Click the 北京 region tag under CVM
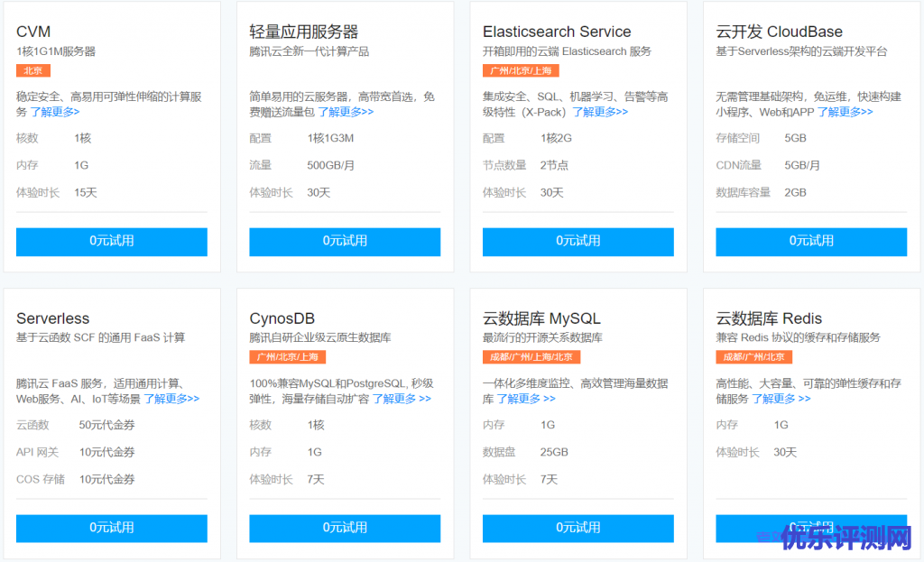The image size is (924, 562). click(33, 70)
